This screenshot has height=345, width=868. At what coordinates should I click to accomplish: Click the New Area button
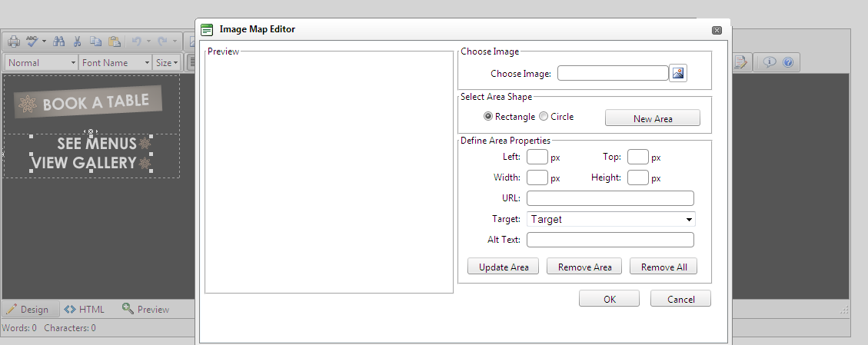tap(653, 118)
